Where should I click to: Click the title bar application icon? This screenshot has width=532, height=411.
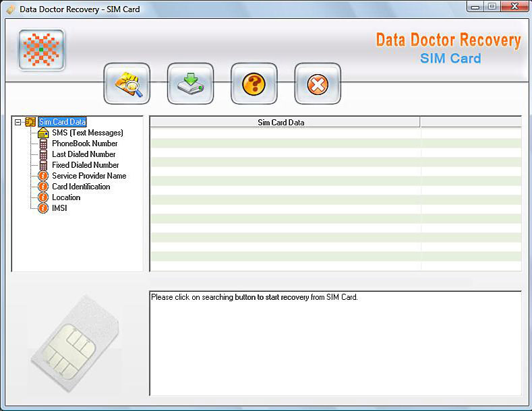[x=11, y=9]
